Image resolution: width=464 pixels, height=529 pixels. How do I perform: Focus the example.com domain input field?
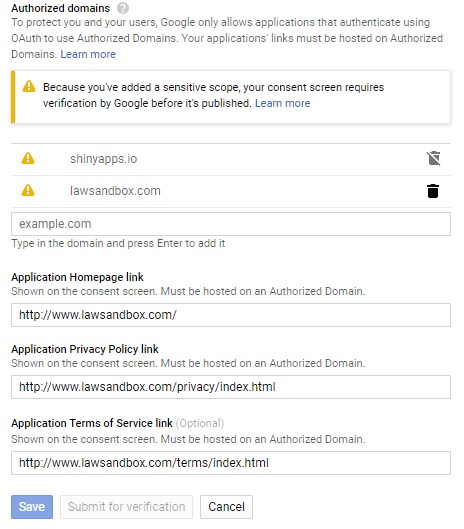pos(231,224)
